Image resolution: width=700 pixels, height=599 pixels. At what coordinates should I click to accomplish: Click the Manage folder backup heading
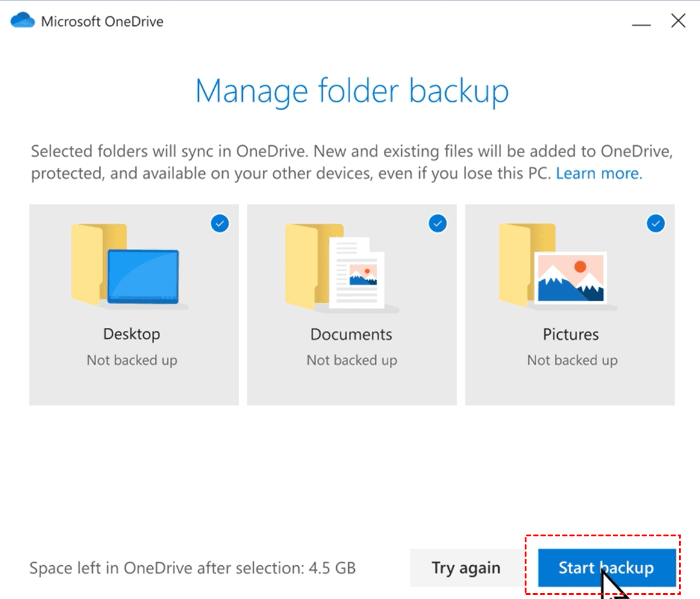[352, 91]
